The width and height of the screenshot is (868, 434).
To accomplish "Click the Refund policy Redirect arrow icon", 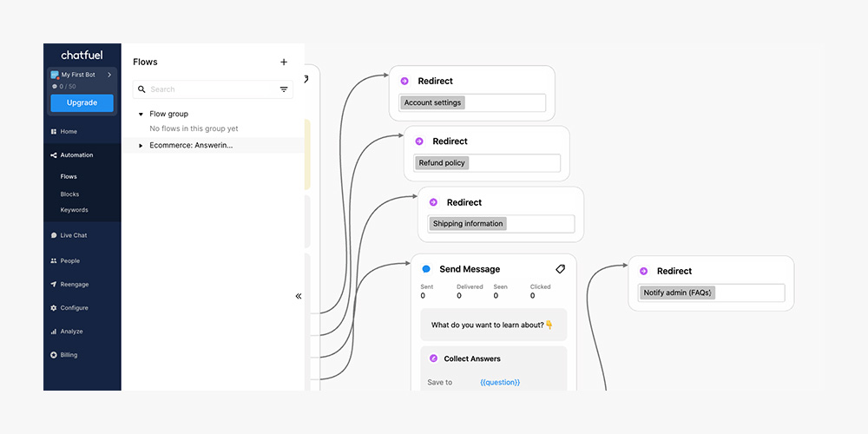I will [x=419, y=141].
